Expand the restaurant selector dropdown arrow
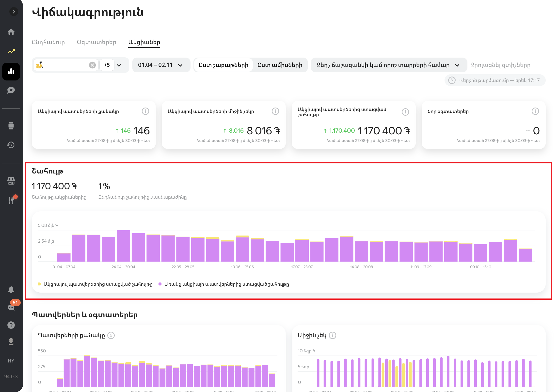This screenshot has width=559, height=392. [119, 65]
